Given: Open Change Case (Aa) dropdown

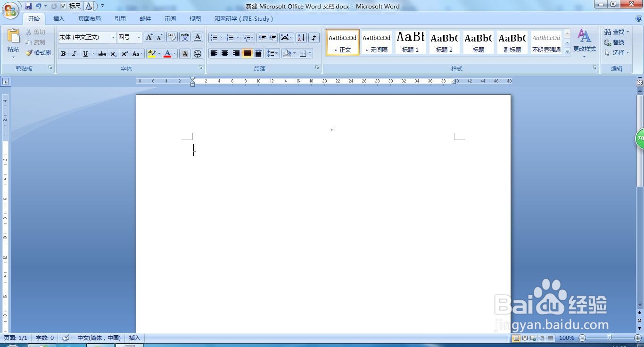Looking at the screenshot, I should pos(137,54).
